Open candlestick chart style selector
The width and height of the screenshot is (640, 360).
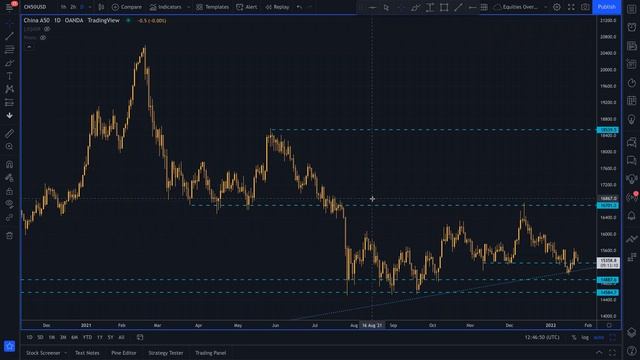tap(101, 7)
